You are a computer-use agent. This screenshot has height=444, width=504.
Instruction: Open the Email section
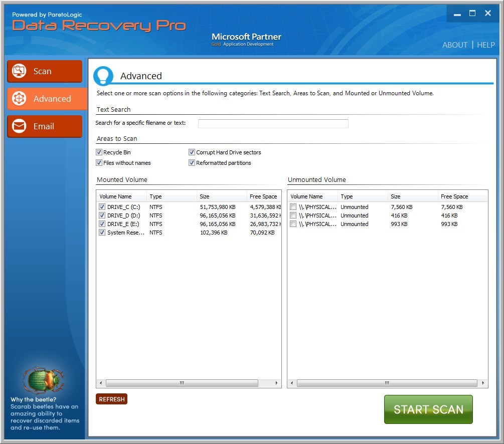tap(45, 126)
